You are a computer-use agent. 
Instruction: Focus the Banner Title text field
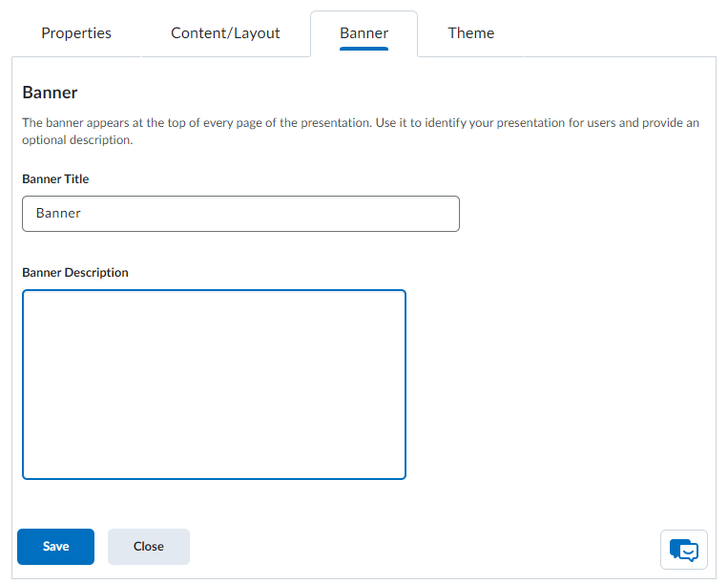click(240, 214)
